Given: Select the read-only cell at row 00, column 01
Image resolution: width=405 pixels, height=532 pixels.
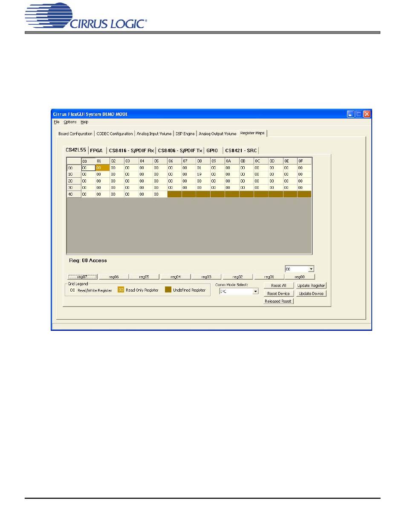Looking at the screenshot, I should (103, 168).
